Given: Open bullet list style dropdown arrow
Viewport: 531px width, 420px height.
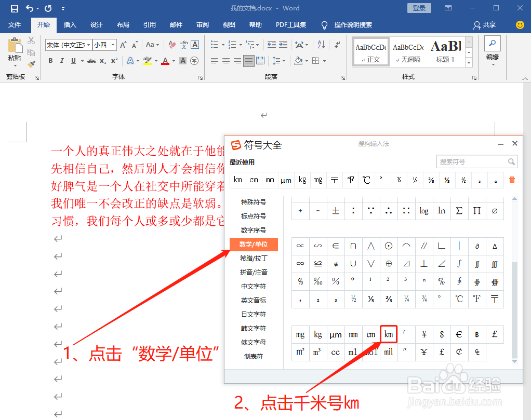Looking at the screenshot, I should pos(223,45).
